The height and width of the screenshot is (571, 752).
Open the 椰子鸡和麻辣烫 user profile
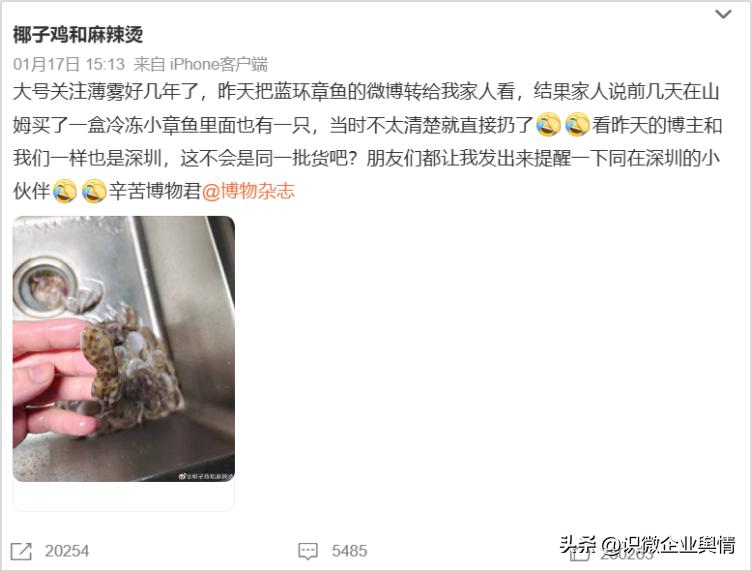(78, 35)
